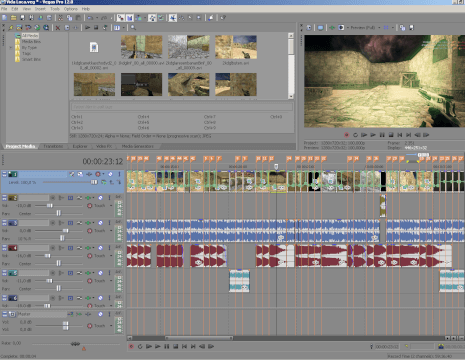Viewport: 465px width, 360px height.
Task: Open the Overlays grid dropdown arrow
Action: [393, 28]
